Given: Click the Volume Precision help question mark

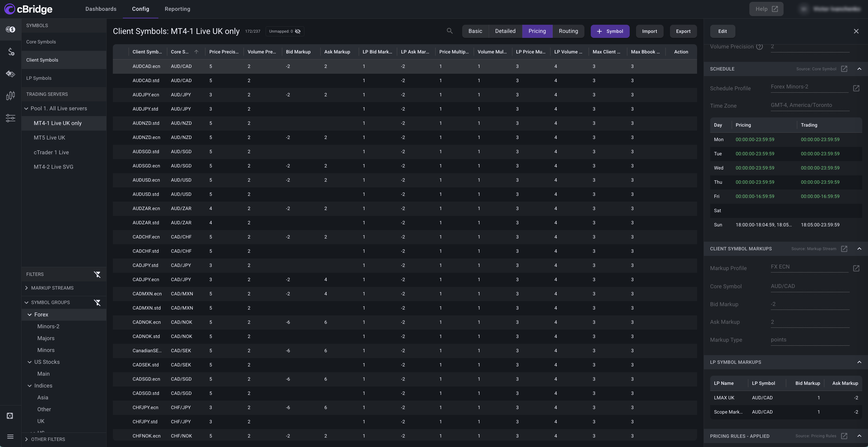Looking at the screenshot, I should click(x=760, y=47).
